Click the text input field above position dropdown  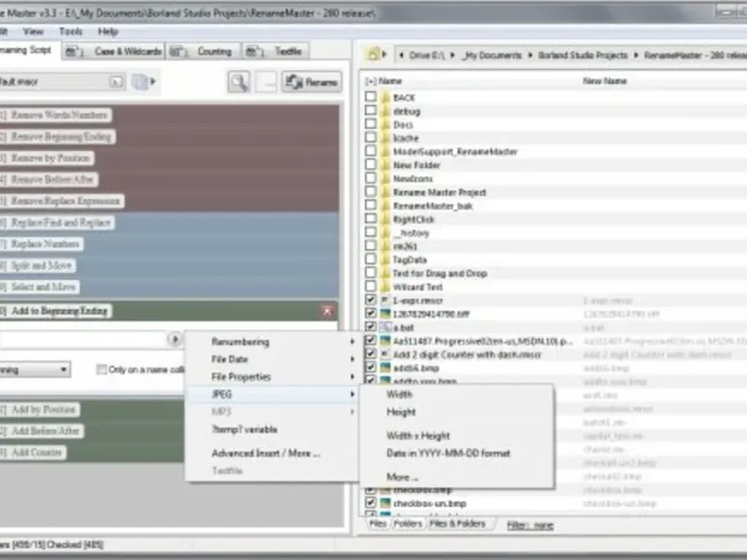(x=82, y=340)
